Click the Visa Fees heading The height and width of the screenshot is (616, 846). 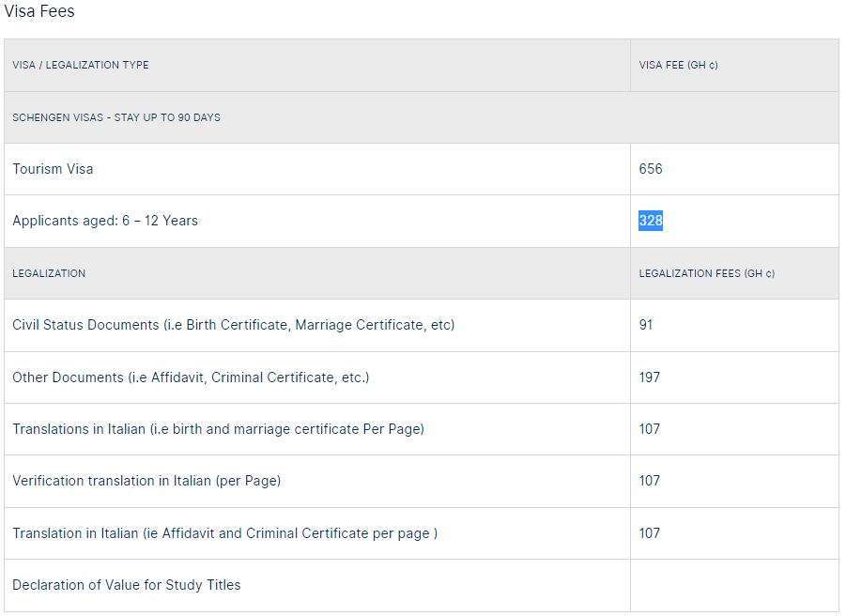(38, 10)
